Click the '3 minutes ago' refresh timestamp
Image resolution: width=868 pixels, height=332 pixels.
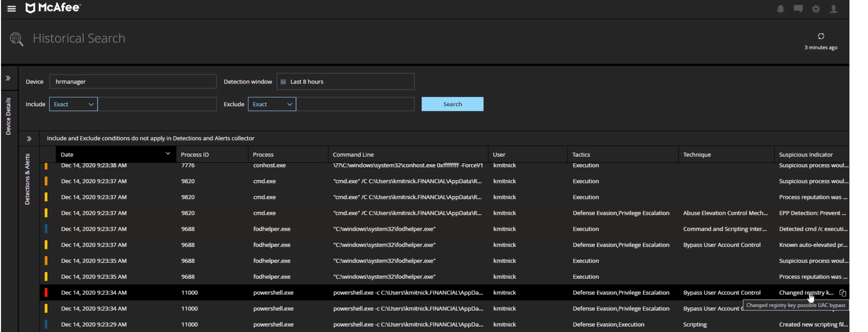821,47
